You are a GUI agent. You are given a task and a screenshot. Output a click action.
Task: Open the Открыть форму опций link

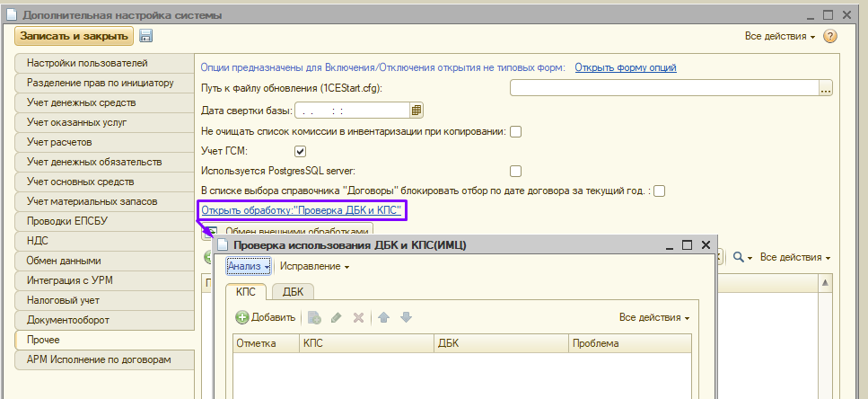(x=626, y=67)
